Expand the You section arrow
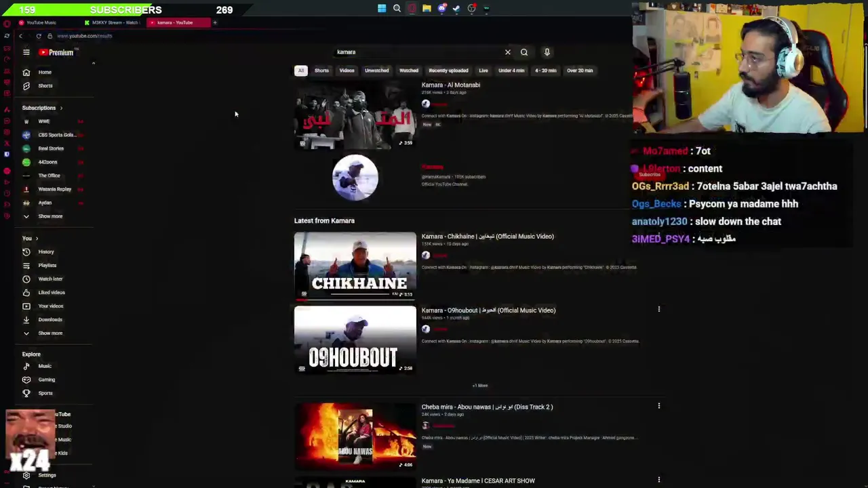 coord(37,239)
